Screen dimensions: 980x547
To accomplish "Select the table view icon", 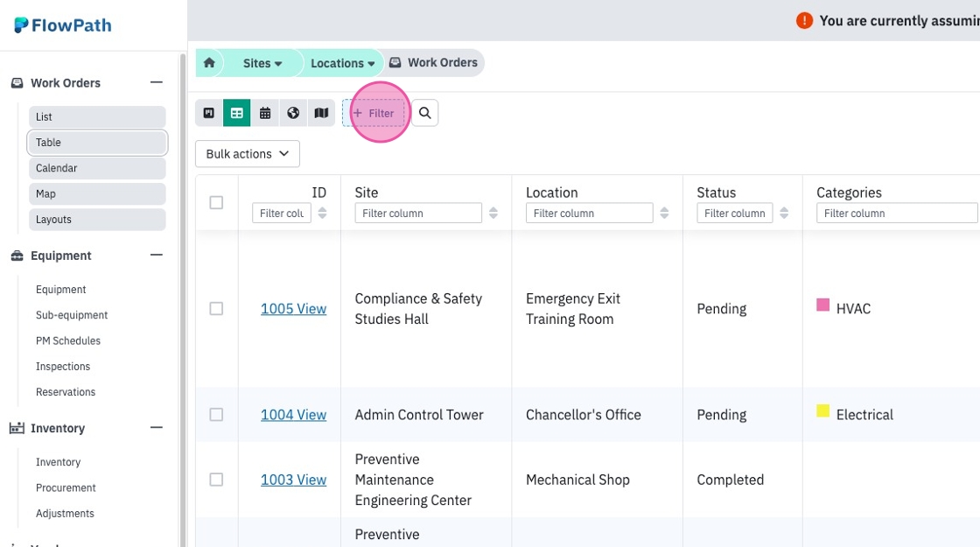I will coord(237,113).
